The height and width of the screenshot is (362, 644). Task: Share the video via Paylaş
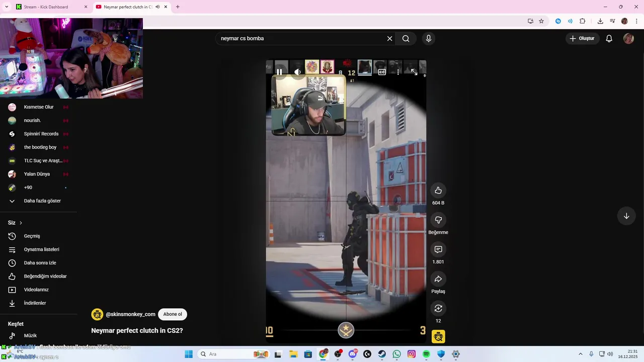click(x=438, y=279)
